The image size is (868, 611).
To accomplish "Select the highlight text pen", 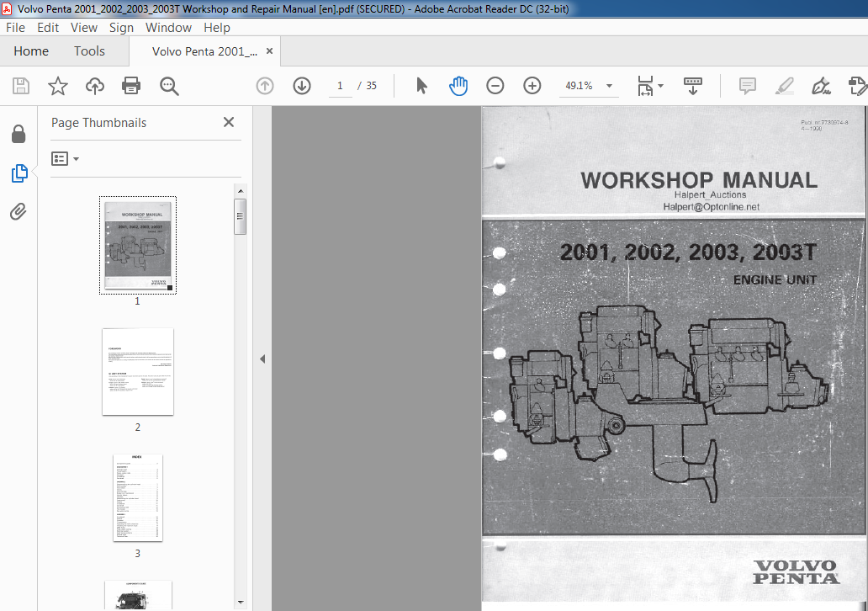I will point(785,86).
